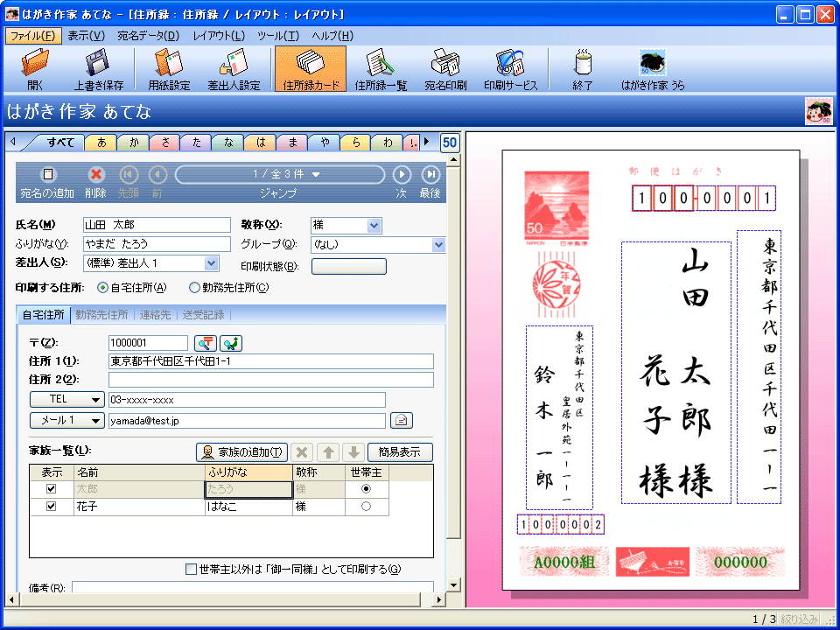Click the family delete X icon

(302, 452)
